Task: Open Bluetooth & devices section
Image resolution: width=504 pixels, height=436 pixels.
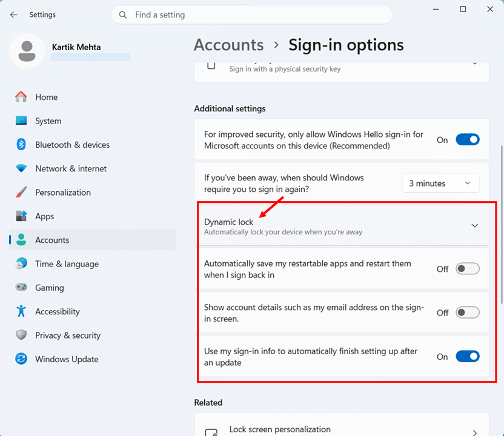Action: 72,145
